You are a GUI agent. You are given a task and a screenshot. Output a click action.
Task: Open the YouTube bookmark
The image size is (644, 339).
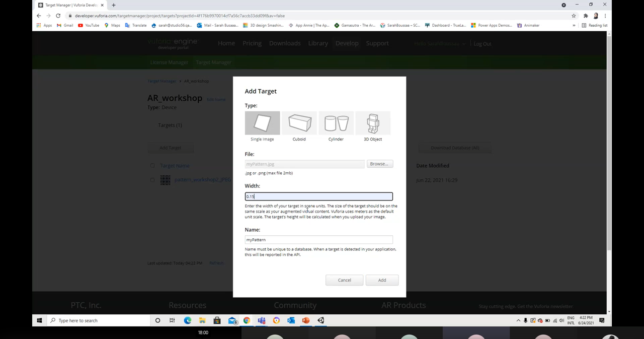89,25
